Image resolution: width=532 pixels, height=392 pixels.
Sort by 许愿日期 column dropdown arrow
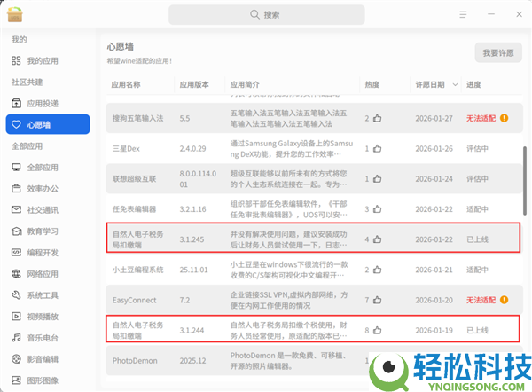[456, 85]
